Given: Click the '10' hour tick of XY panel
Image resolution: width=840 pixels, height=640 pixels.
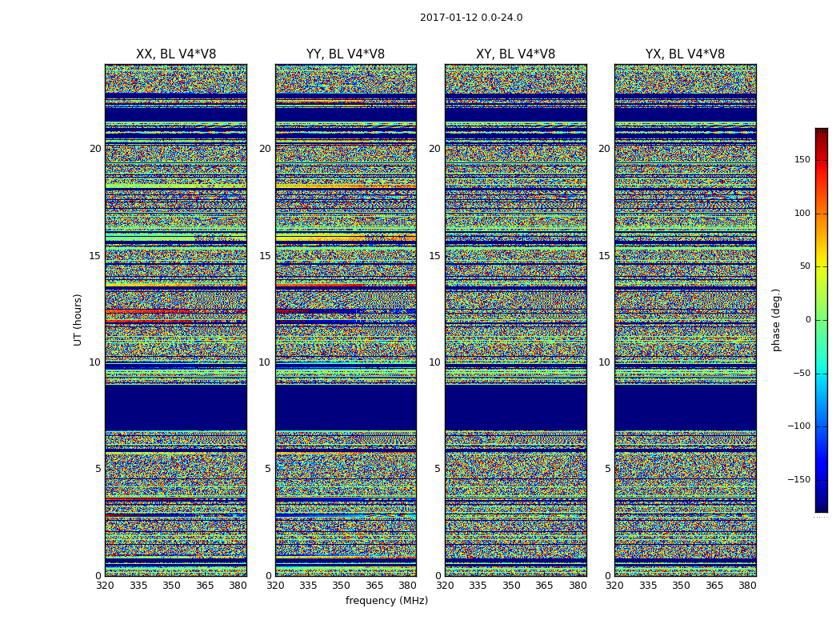Looking at the screenshot, I should 435,362.
